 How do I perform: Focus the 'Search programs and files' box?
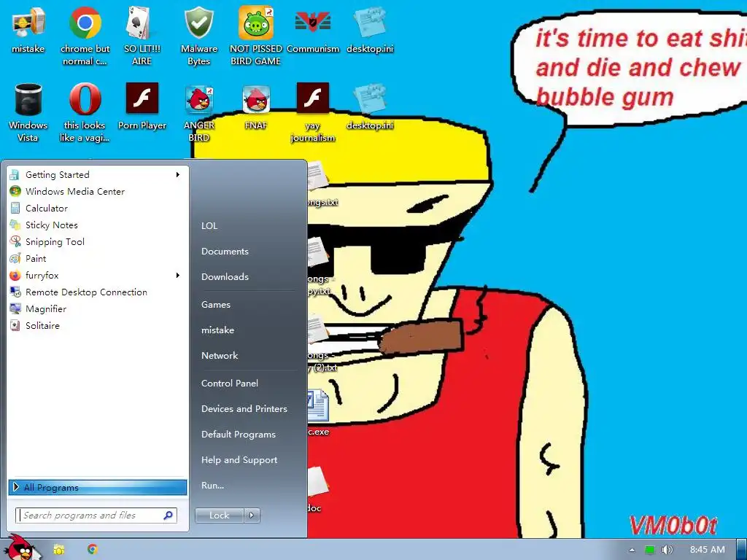click(x=97, y=516)
